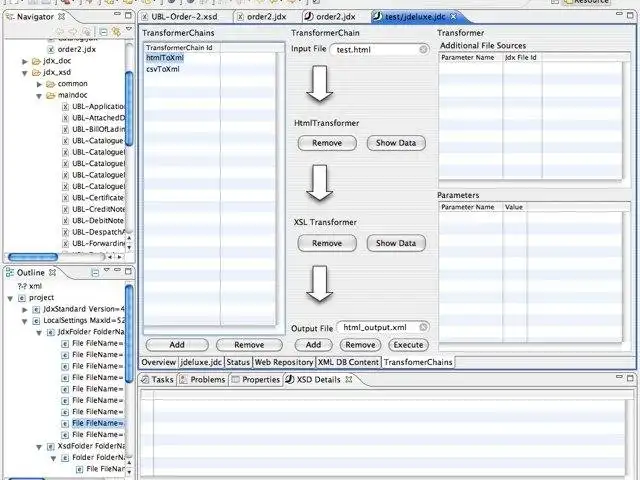This screenshot has height=480, width=640.
Task: Click the common folder icon
Action: [x=51, y=84]
